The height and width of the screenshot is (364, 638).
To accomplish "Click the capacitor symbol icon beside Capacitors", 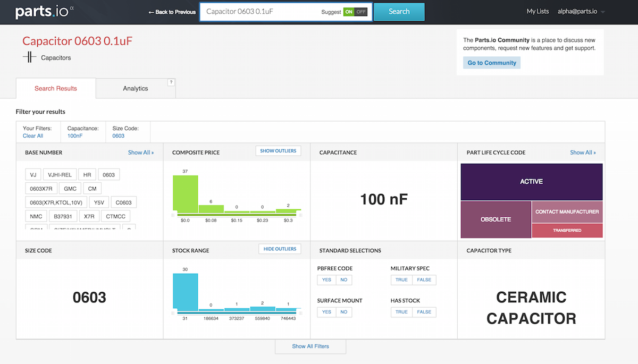I will pyautogui.click(x=29, y=57).
